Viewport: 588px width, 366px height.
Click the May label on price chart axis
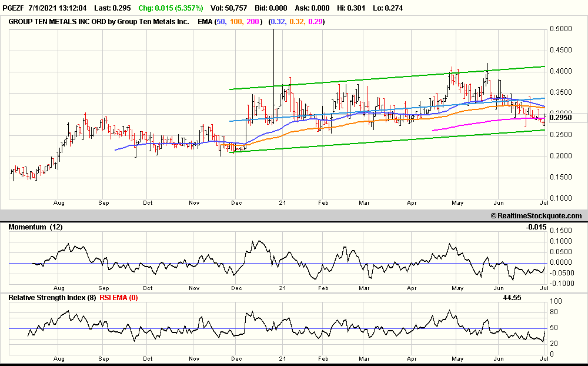pyautogui.click(x=457, y=202)
